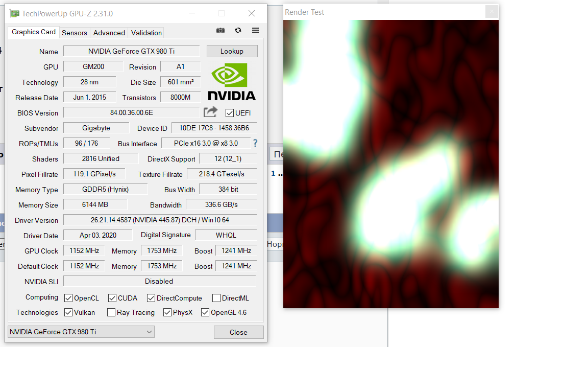The height and width of the screenshot is (368, 588).
Task: Click the NVIDIA SLI field Disabled
Action: pyautogui.click(x=159, y=281)
